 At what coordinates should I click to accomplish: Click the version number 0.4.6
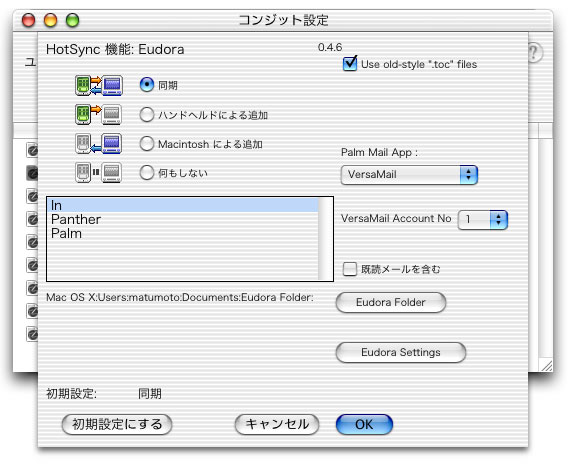[330, 47]
